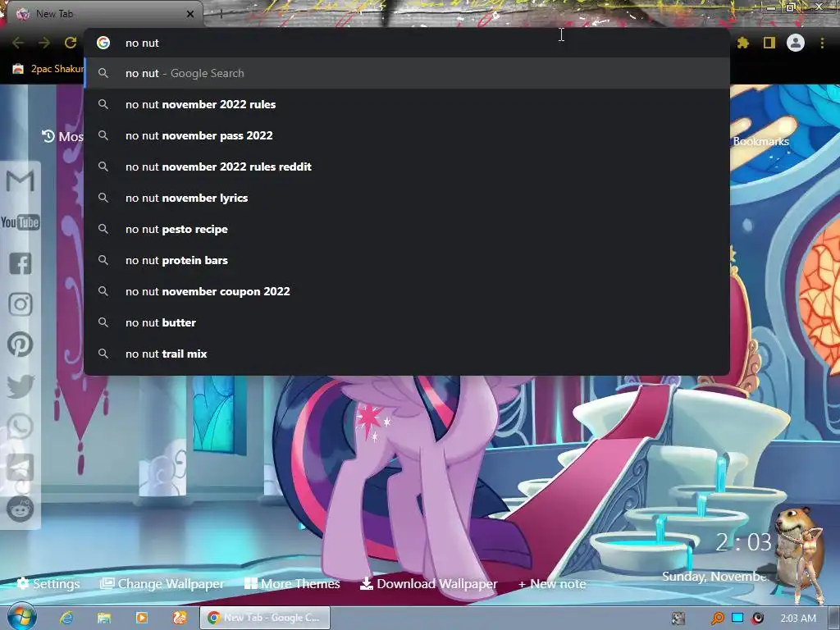The width and height of the screenshot is (840, 630).
Task: Close the New Tab tab
Action: point(190,14)
